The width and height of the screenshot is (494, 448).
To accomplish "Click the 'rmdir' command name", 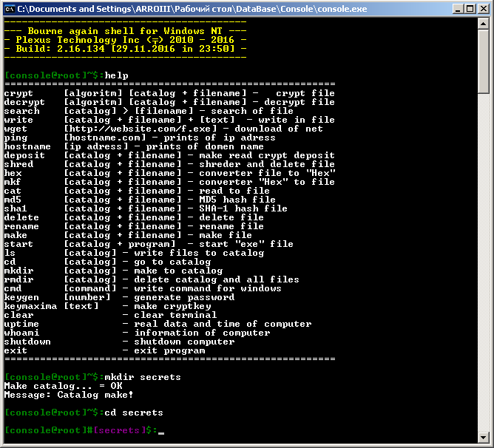I will coord(18,279).
